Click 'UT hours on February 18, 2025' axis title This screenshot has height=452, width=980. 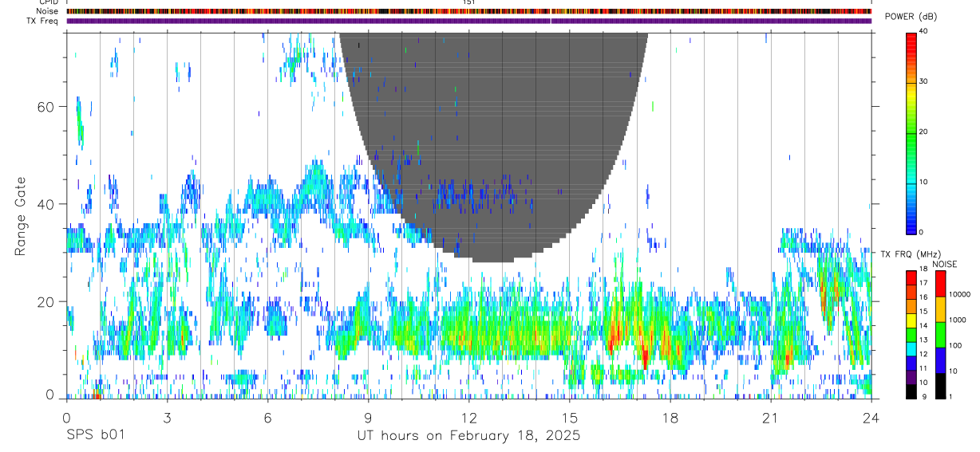pos(468,436)
